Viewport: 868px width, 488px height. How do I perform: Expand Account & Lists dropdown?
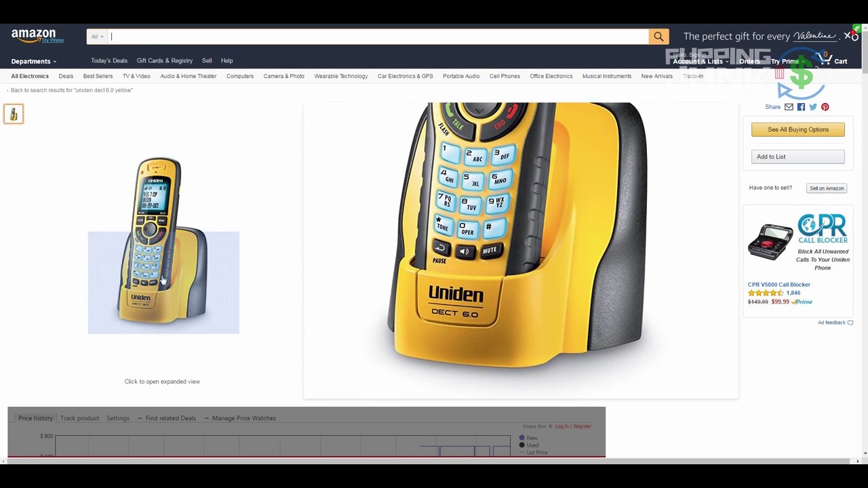point(701,61)
